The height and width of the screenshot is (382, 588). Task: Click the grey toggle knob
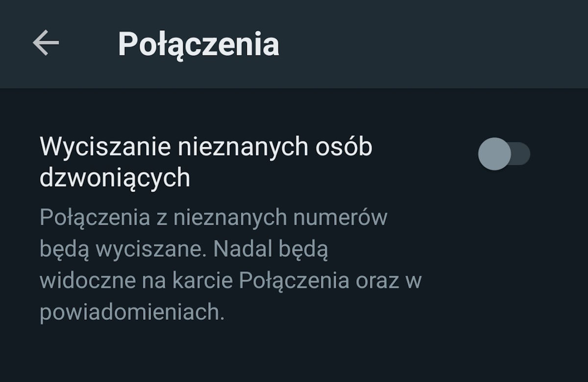click(494, 154)
